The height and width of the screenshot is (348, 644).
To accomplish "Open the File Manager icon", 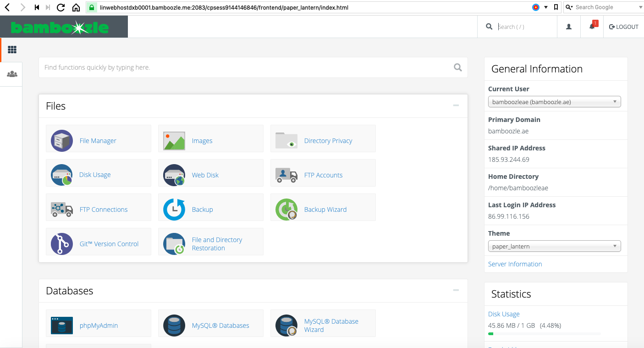I will pos(61,141).
